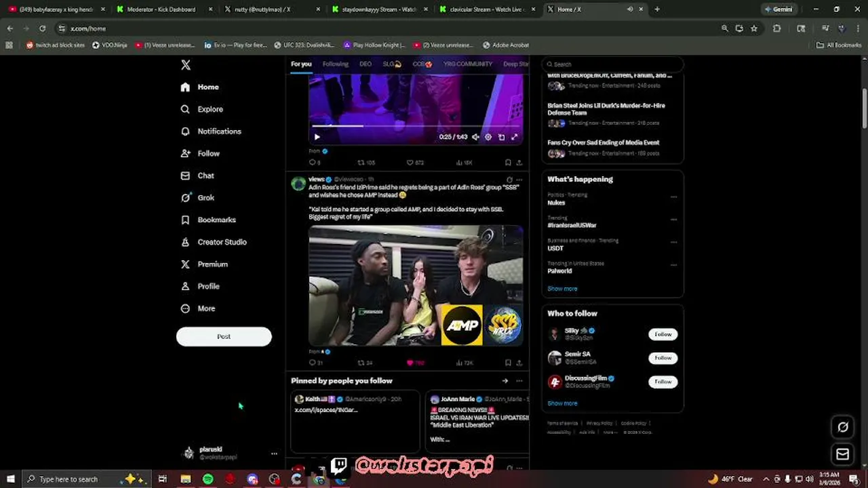
Task: Show more under What's happening
Action: (x=562, y=289)
